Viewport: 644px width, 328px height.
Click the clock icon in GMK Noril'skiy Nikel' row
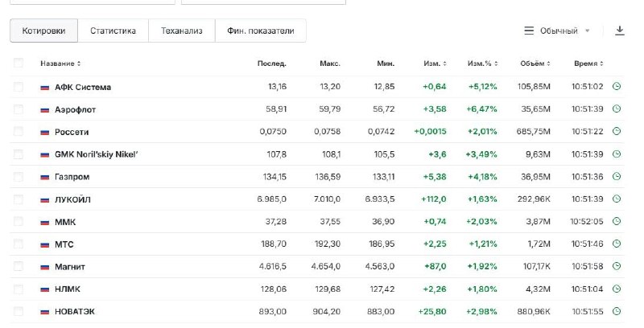tap(616, 154)
